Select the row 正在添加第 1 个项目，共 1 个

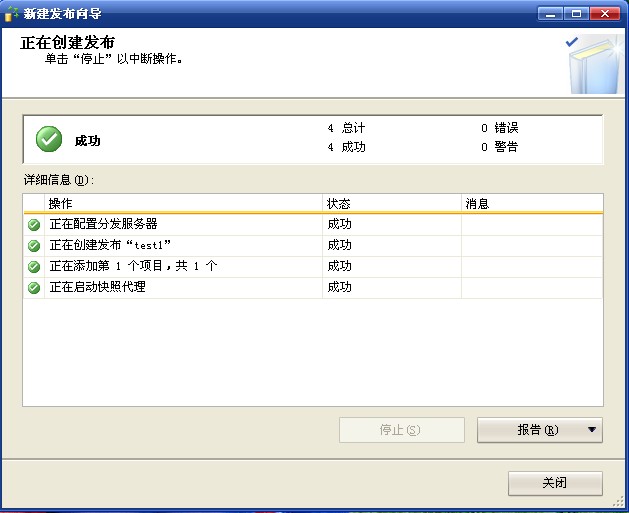[x=313, y=266]
